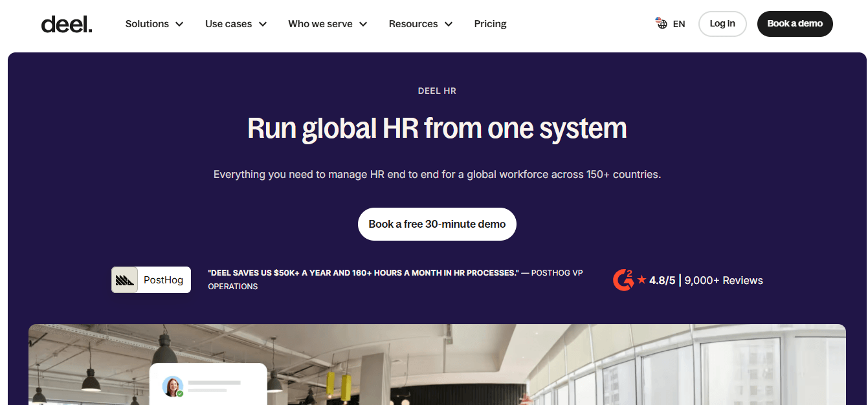Click the Log in button
Viewport: 868px width, 405px height.
(722, 24)
